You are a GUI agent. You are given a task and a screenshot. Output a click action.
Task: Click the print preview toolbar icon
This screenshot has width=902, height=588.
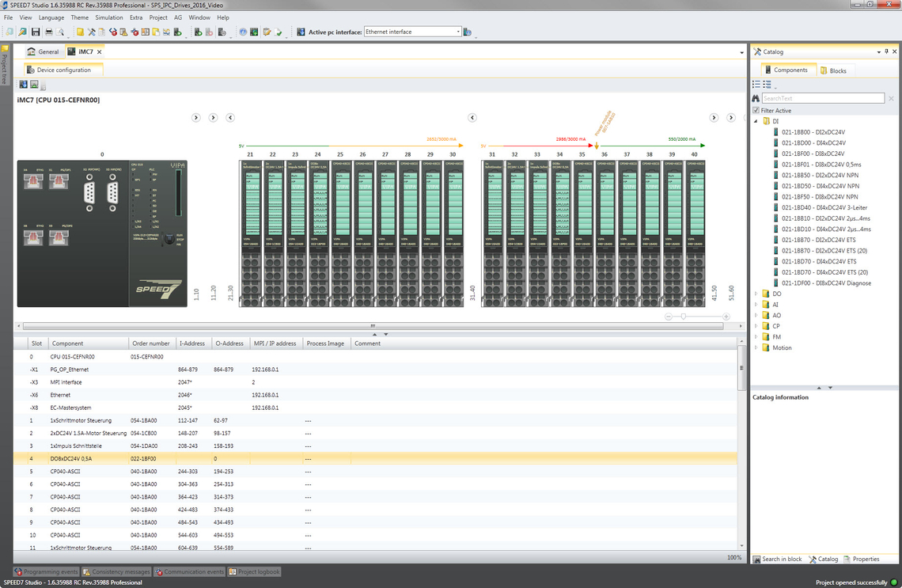pos(61,32)
